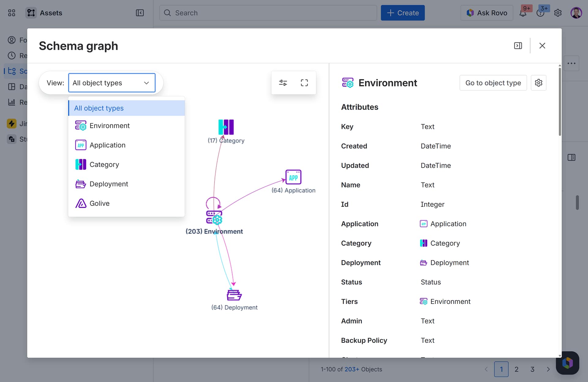The width and height of the screenshot is (588, 382).
Task: Choose All object types option
Action: pos(126,108)
